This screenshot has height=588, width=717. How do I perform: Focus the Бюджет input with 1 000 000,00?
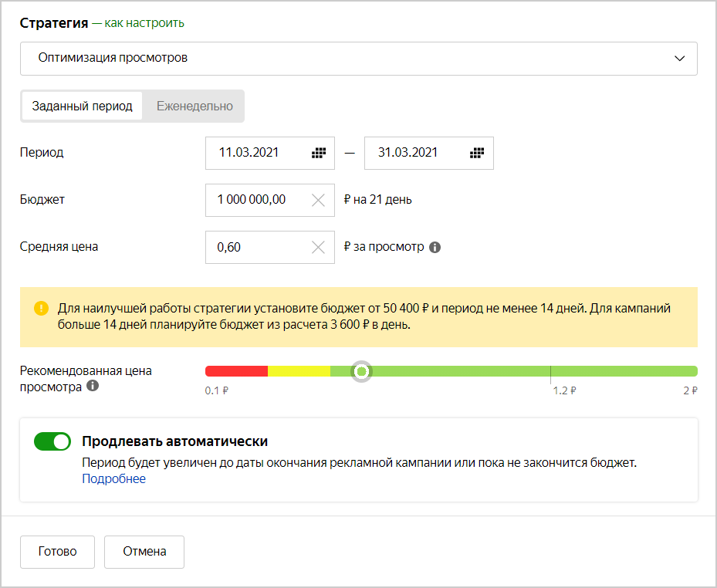pyautogui.click(x=255, y=200)
